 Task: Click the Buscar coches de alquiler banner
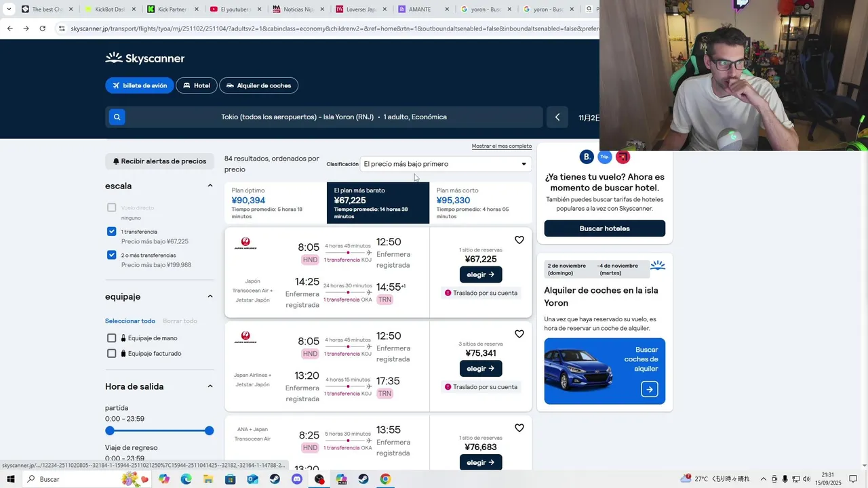click(x=604, y=371)
